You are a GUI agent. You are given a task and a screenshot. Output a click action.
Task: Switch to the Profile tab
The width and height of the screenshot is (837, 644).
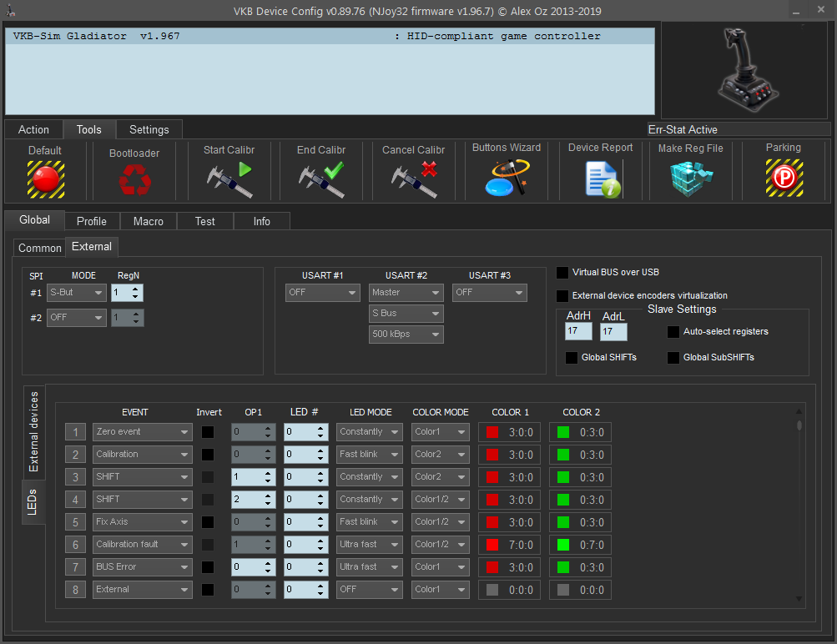[x=92, y=221]
